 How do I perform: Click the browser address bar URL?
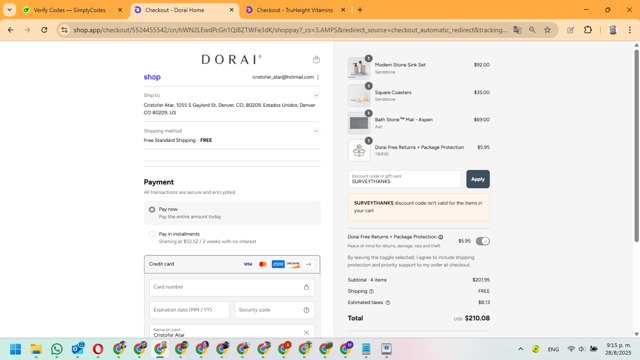coord(290,30)
